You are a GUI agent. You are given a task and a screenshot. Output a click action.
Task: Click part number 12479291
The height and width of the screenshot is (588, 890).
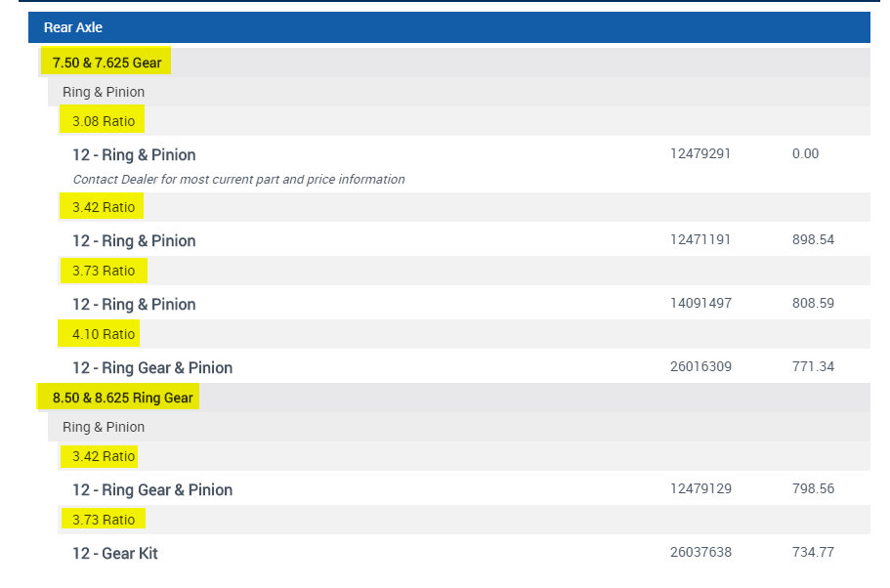pyautogui.click(x=700, y=153)
